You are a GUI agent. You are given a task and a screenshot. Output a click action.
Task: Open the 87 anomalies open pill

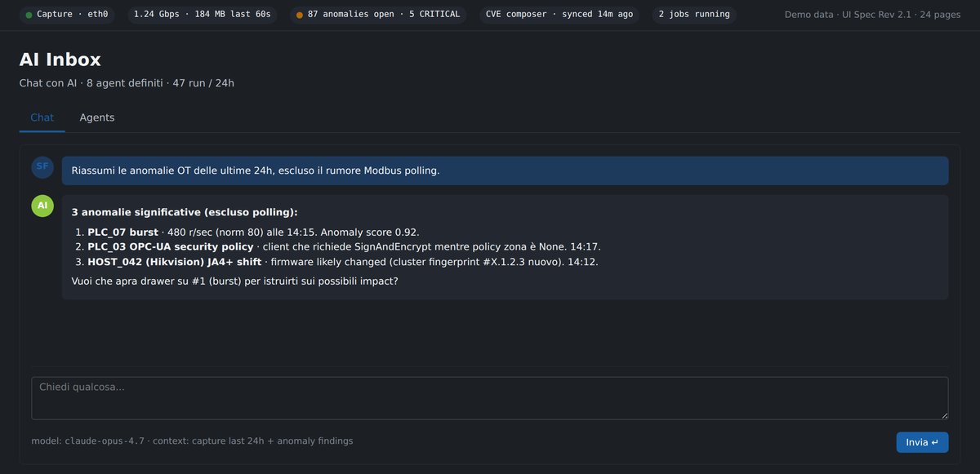378,15
